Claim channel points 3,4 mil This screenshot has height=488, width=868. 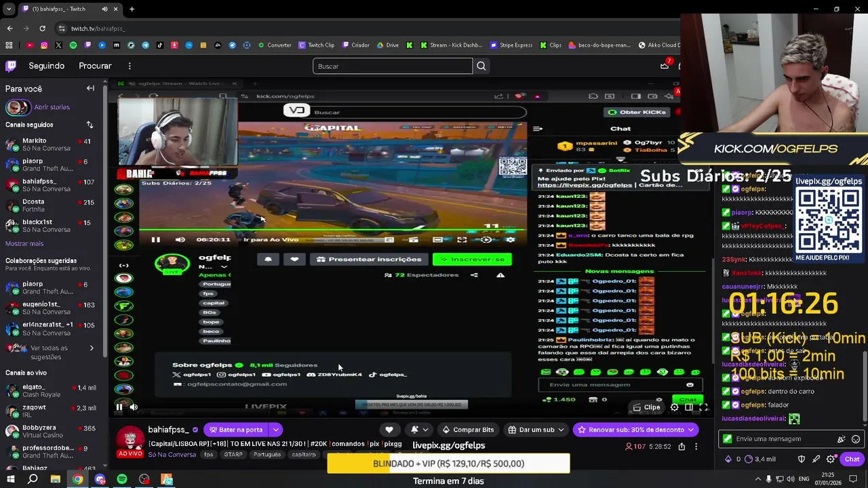pos(760,459)
